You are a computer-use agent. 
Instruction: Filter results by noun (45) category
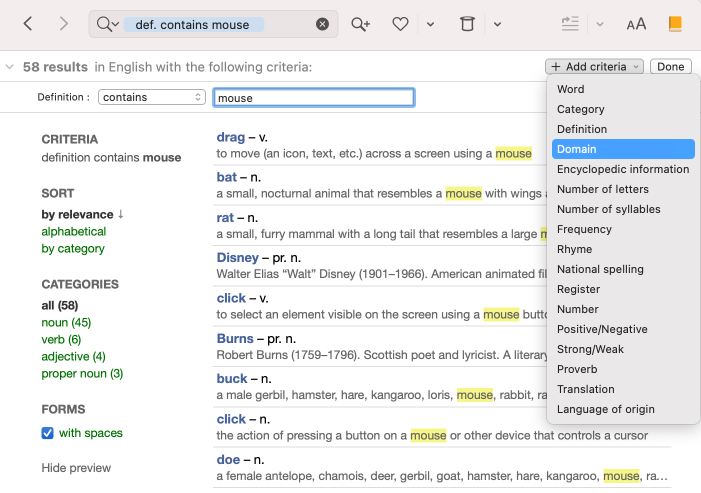pos(66,322)
